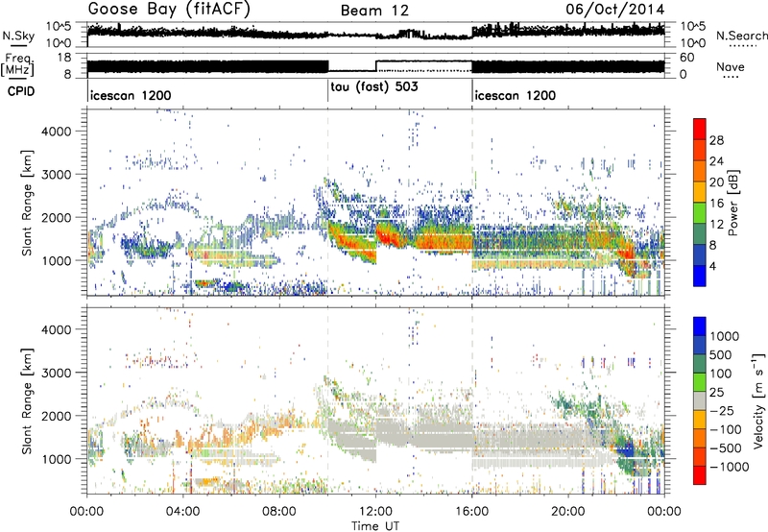Select the red top segment of the Power colorbar
The height and width of the screenshot is (532, 768).
click(x=700, y=129)
